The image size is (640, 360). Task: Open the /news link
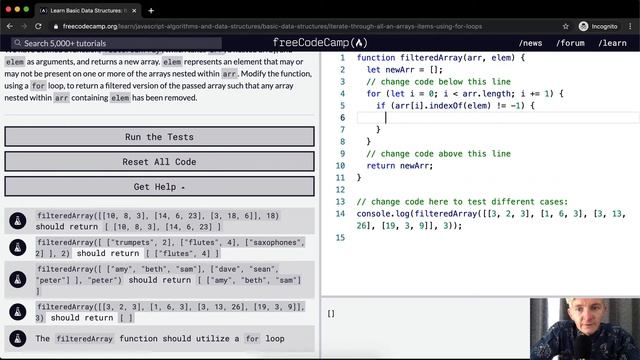pyautogui.click(x=530, y=43)
